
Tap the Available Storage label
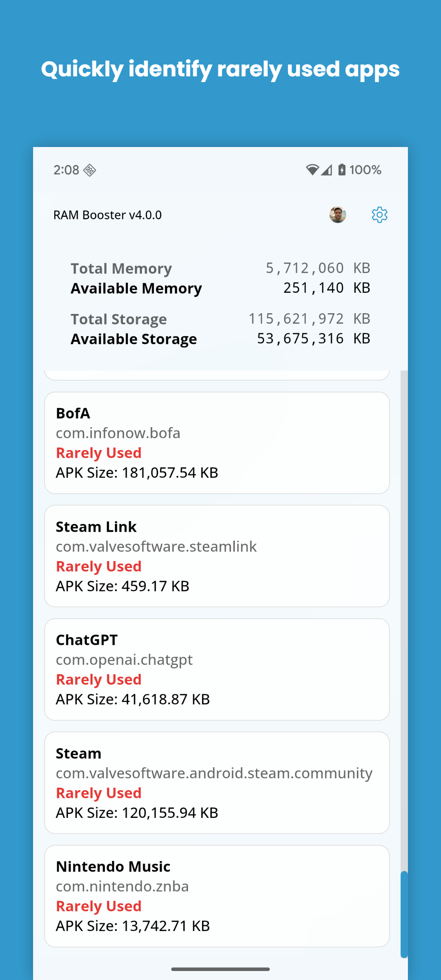point(134,339)
